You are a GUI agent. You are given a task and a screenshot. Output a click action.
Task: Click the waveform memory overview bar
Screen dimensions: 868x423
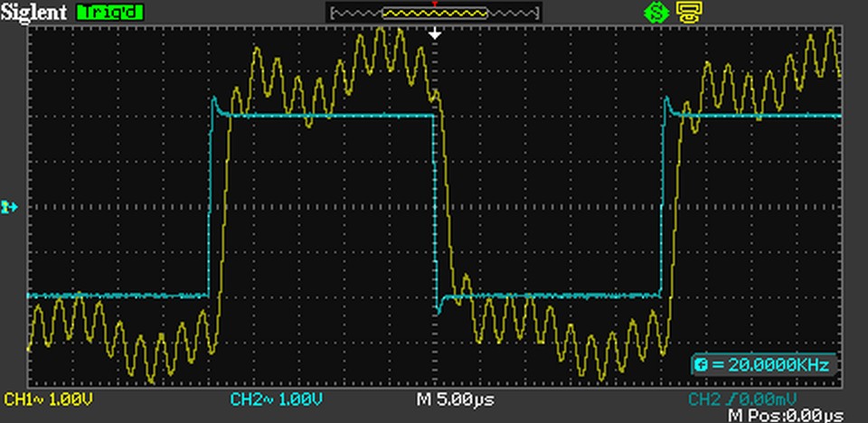coord(435,13)
